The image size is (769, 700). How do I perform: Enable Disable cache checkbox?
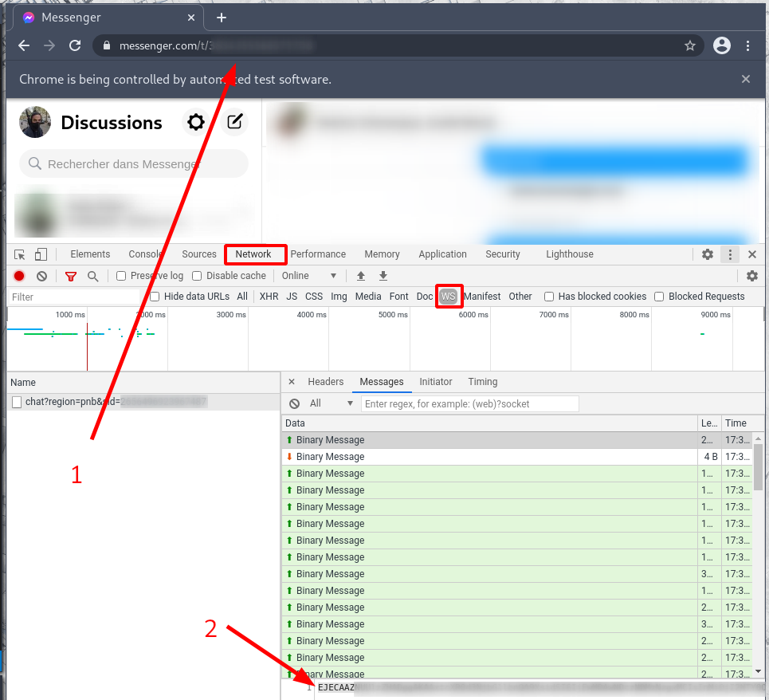click(x=197, y=276)
